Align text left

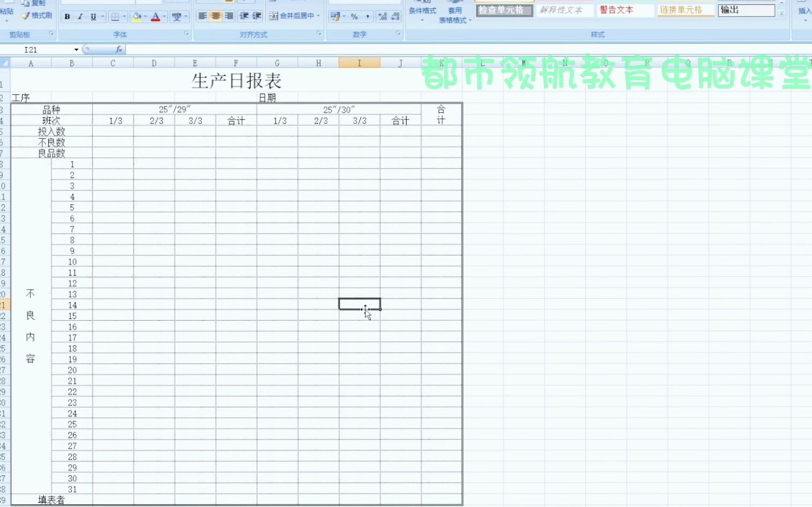click(x=202, y=16)
